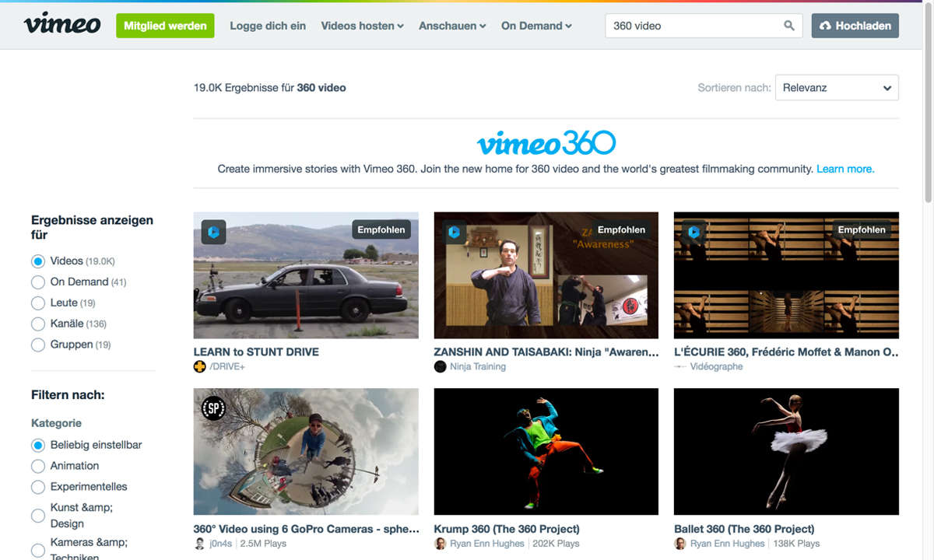934x560 pixels.
Task: Select the Experimentelles category filter
Action: pyautogui.click(x=37, y=487)
